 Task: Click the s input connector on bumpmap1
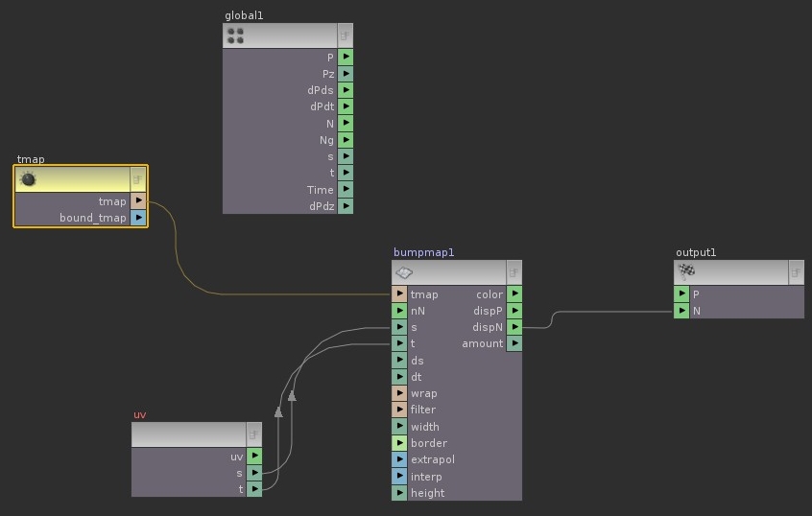point(399,327)
